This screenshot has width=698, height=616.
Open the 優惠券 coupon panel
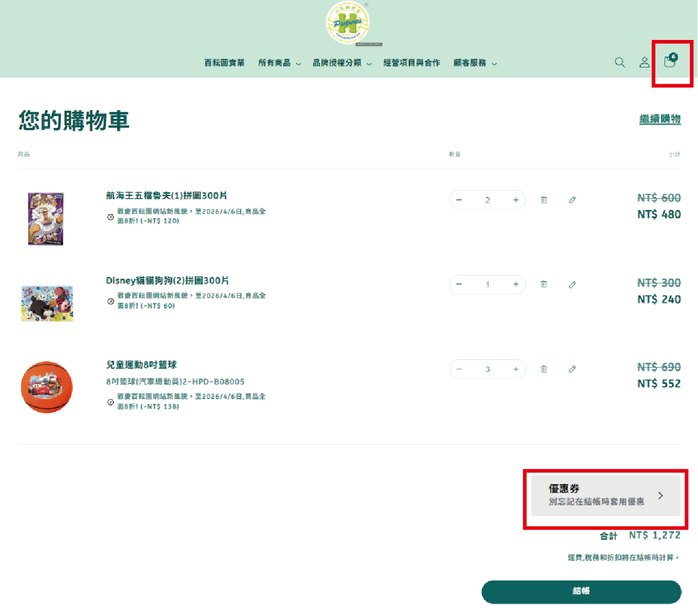point(606,496)
